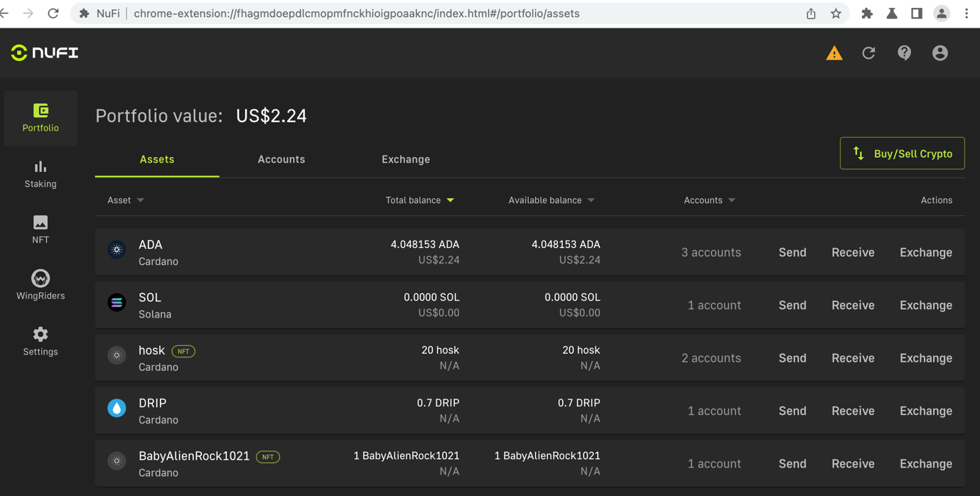Send hosk tokens
Viewport: 980px width, 496px height.
(x=792, y=358)
